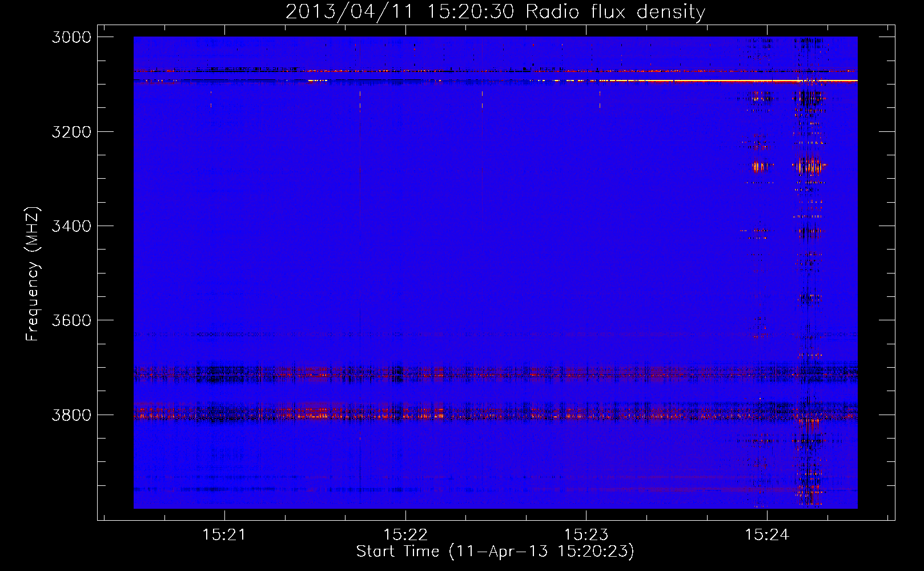Click the 15:23 time axis label
This screenshot has height=571, width=924.
pyautogui.click(x=586, y=534)
